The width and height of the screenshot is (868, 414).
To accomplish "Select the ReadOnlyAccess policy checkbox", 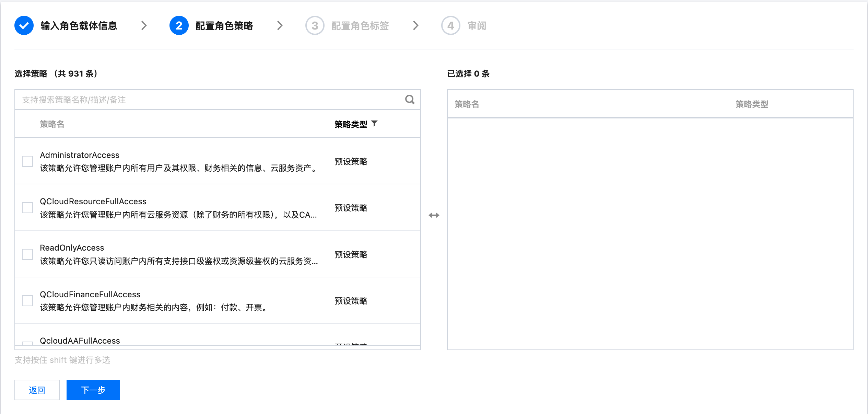I will [27, 254].
